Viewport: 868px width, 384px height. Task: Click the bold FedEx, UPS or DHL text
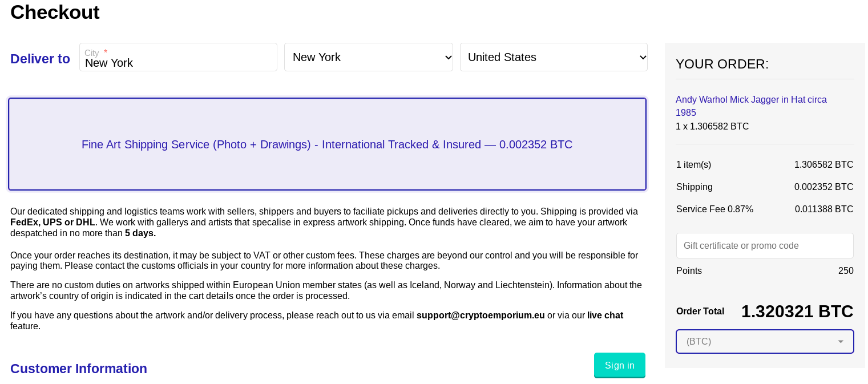[x=53, y=222]
